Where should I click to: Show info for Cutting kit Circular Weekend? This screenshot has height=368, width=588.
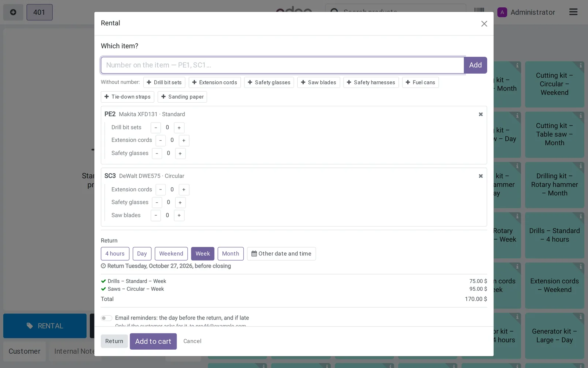pos(581,65)
